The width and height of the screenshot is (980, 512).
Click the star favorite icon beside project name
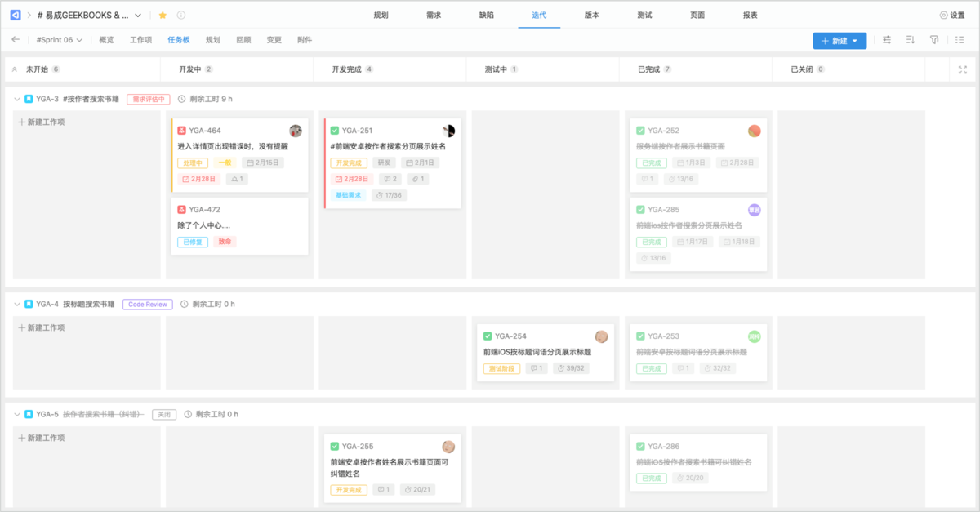pos(163,15)
